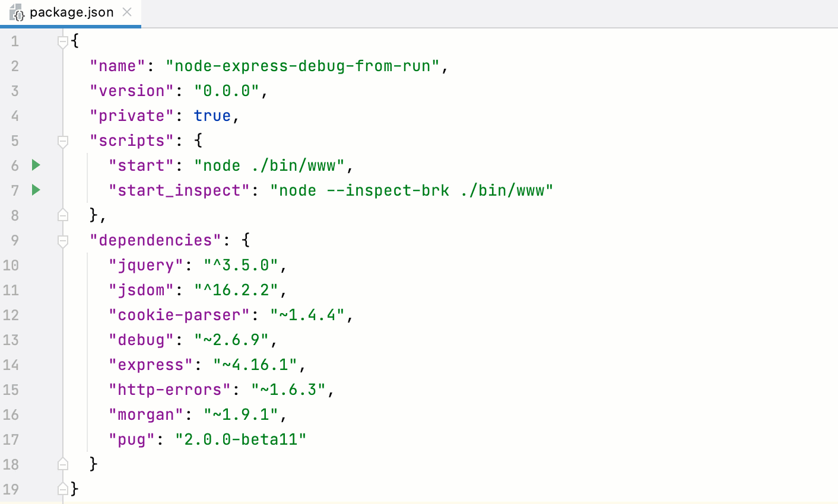Click the "pug" version string "2.0.0-beta11"
The width and height of the screenshot is (838, 504).
click(x=240, y=439)
